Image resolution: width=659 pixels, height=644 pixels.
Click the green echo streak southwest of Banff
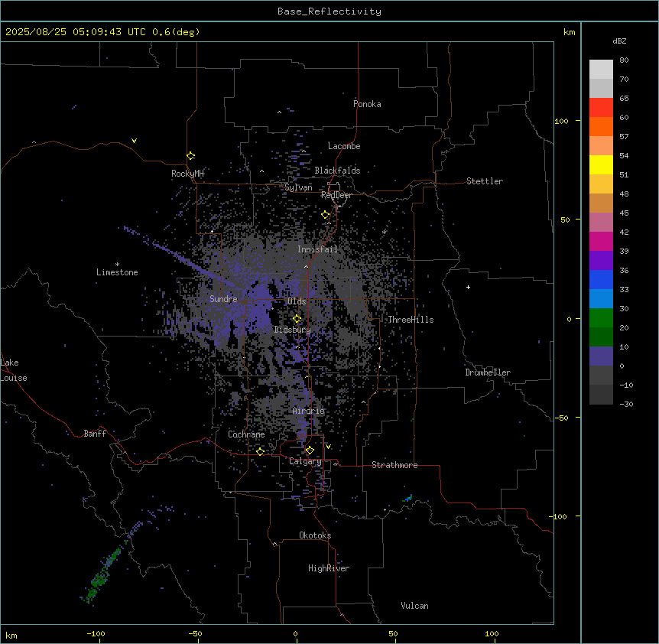103,574
